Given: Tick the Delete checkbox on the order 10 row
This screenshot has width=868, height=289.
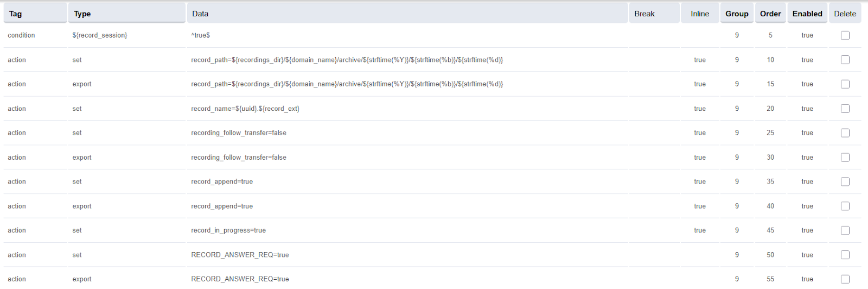Looking at the screenshot, I should 845,60.
